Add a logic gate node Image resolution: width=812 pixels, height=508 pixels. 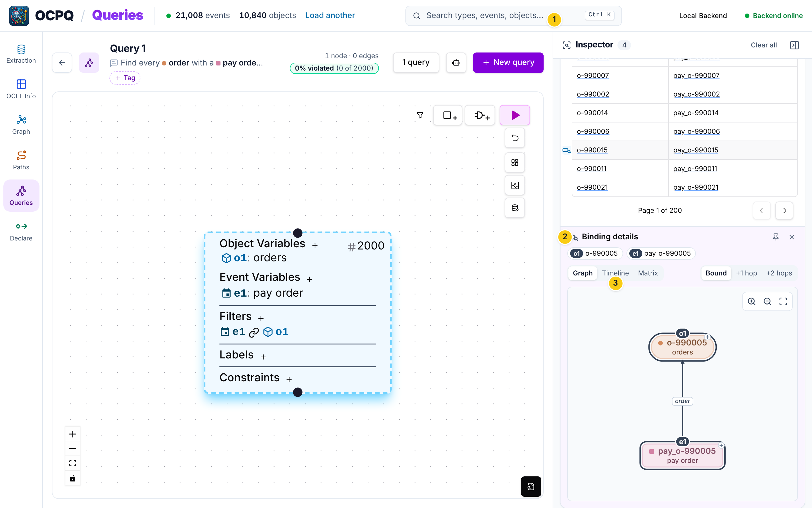coord(480,115)
